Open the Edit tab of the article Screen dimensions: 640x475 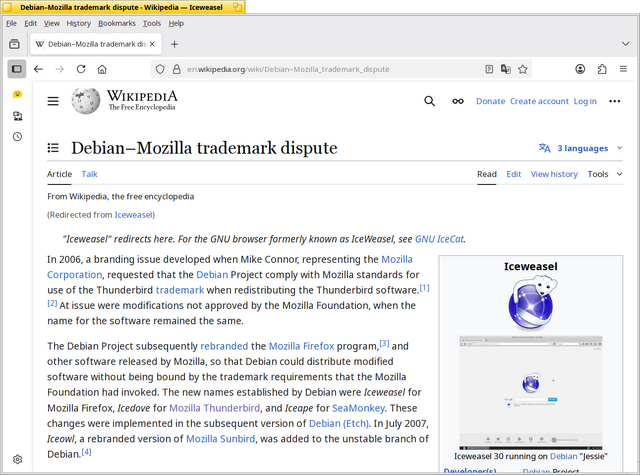[x=513, y=174]
